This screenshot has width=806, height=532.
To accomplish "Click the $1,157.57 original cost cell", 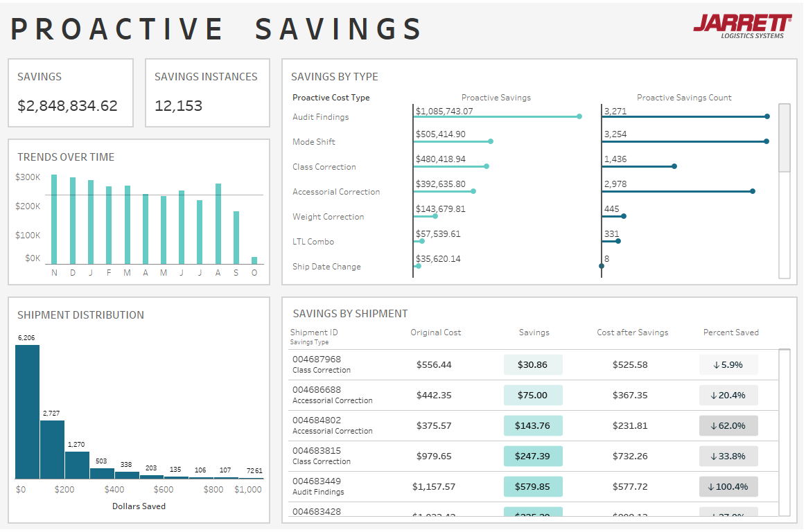I will 434,487.
